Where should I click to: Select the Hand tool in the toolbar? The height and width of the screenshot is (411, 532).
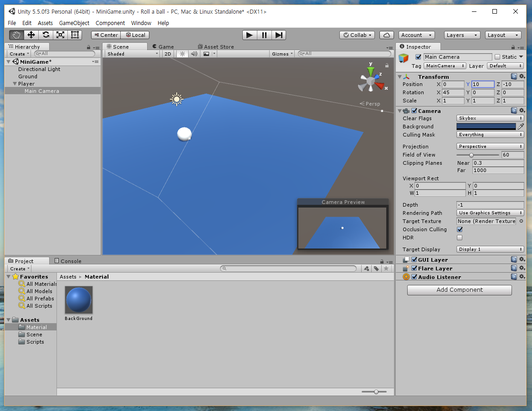point(16,35)
